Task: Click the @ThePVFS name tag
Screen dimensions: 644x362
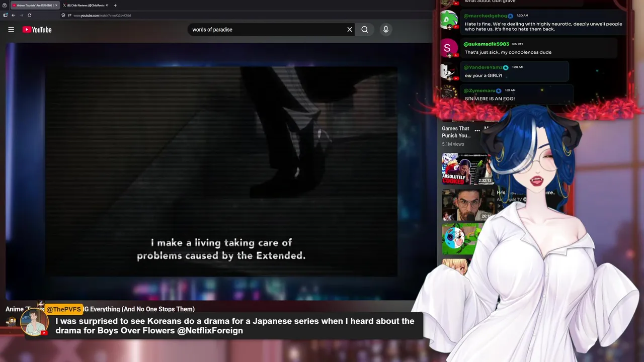Action: 64,309
